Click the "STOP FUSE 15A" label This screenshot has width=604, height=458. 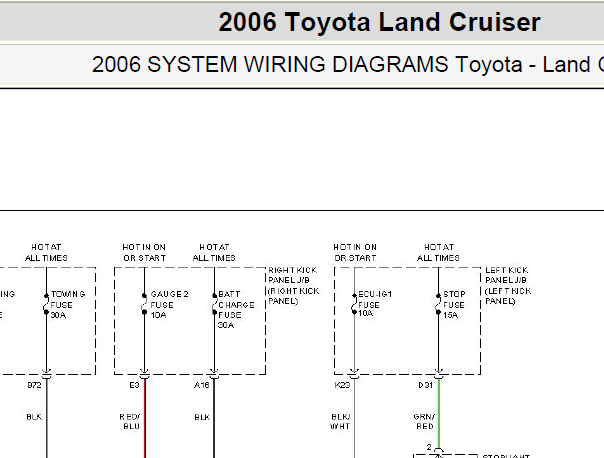tap(454, 304)
